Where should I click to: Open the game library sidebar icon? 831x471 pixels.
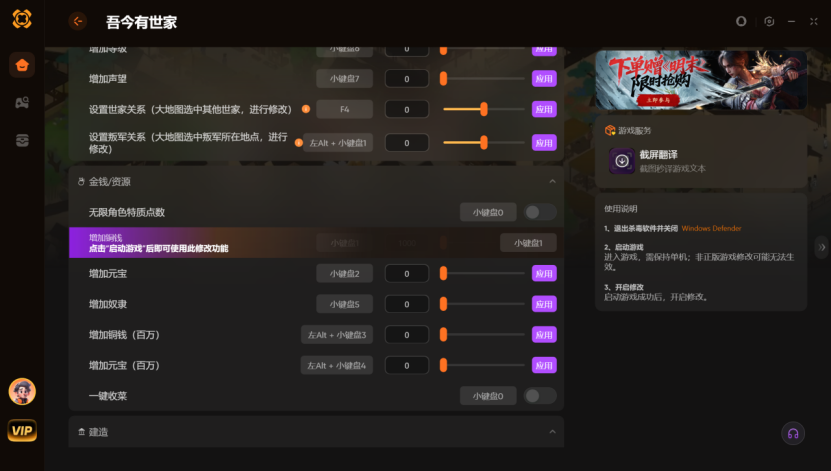point(22,103)
